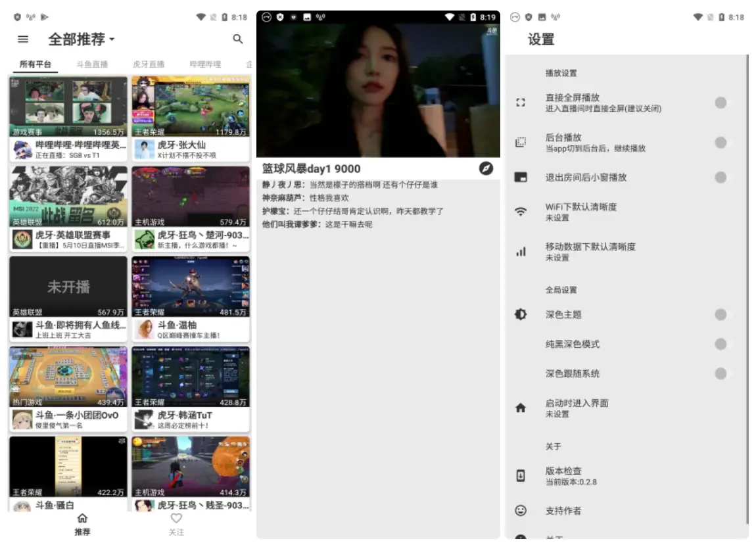
Task: Open the 虎牙·英雄联盟赛事 stream thumbnail
Action: 68,196
